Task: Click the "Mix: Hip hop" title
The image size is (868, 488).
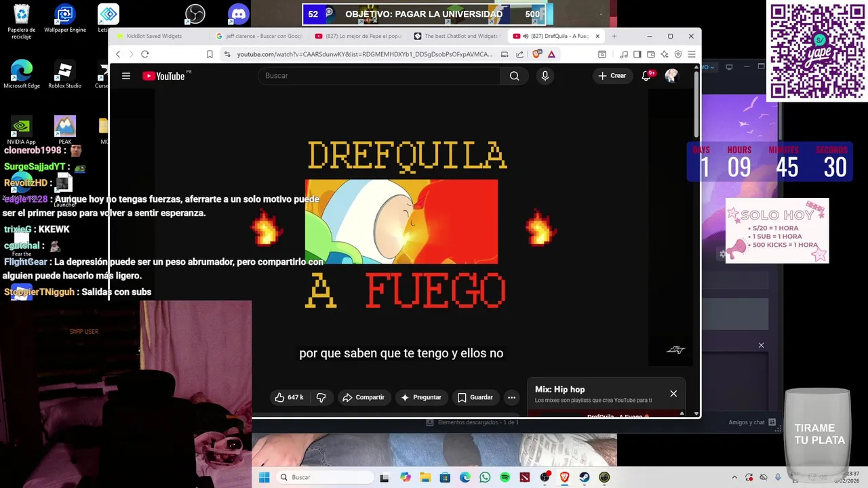Action: point(559,389)
